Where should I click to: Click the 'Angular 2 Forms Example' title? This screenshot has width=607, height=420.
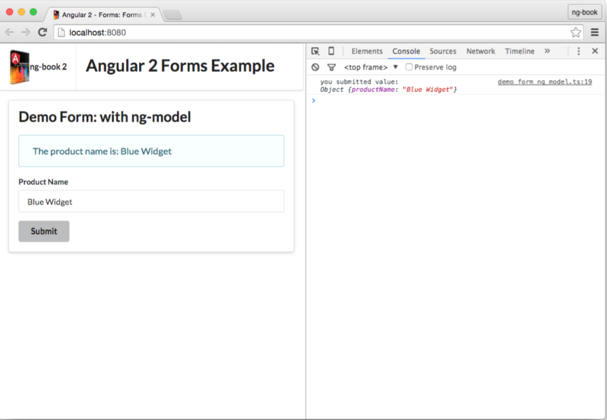[x=180, y=66]
